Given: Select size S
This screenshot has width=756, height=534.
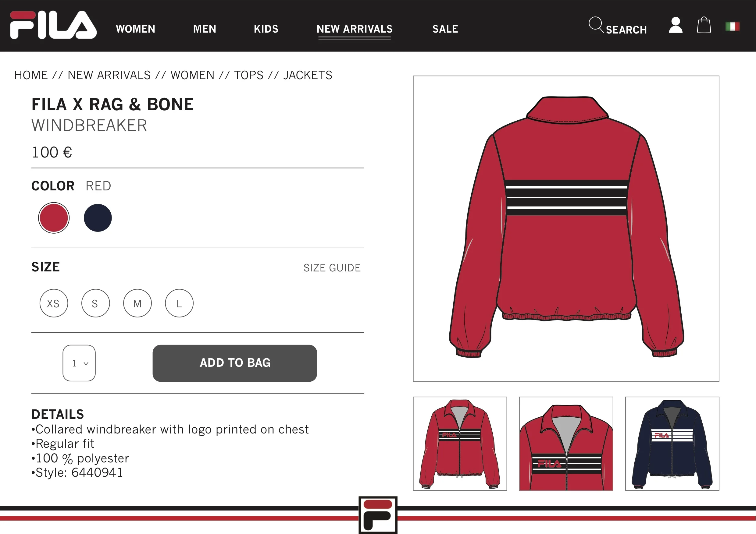Looking at the screenshot, I should coord(95,303).
